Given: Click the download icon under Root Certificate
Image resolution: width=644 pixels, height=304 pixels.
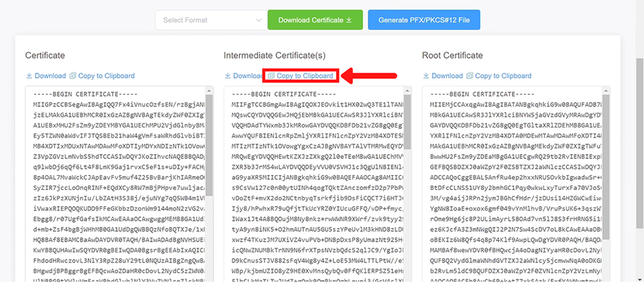Looking at the screenshot, I should coord(426,76).
